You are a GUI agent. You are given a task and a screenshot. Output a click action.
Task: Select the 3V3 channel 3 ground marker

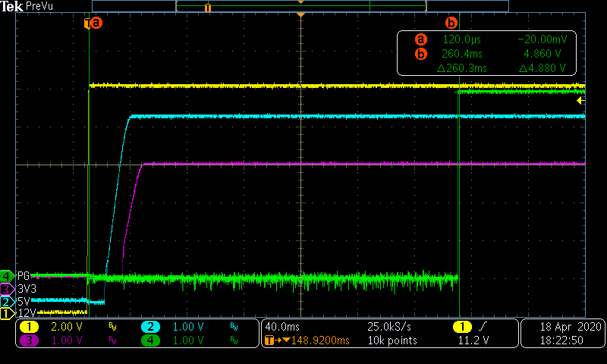click(x=8, y=289)
